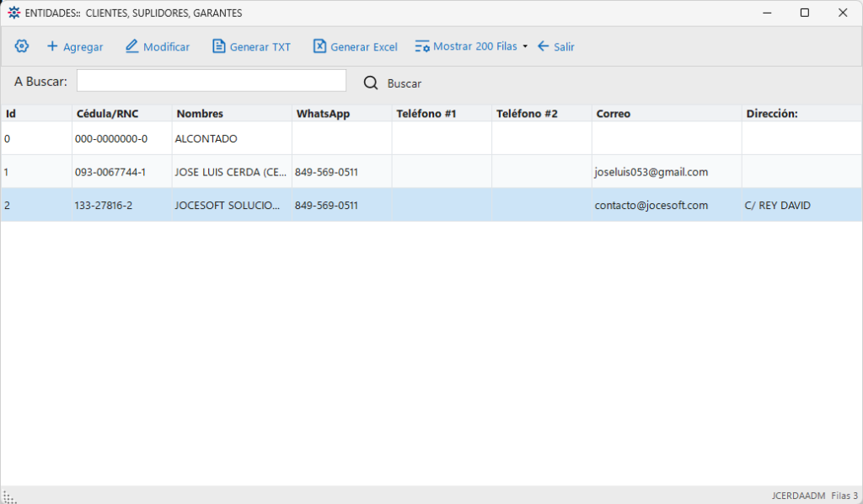Click the Buscar button label
The width and height of the screenshot is (863, 504).
click(x=405, y=83)
